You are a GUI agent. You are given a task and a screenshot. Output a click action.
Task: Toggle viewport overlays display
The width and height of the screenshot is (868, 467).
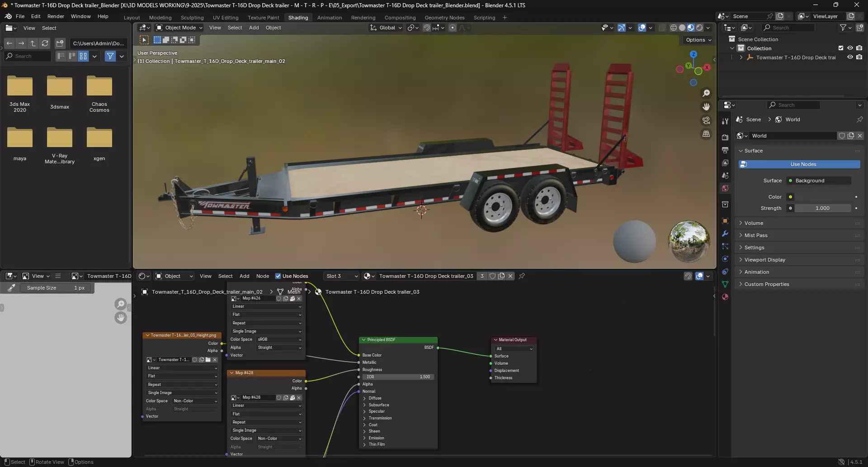click(x=642, y=28)
